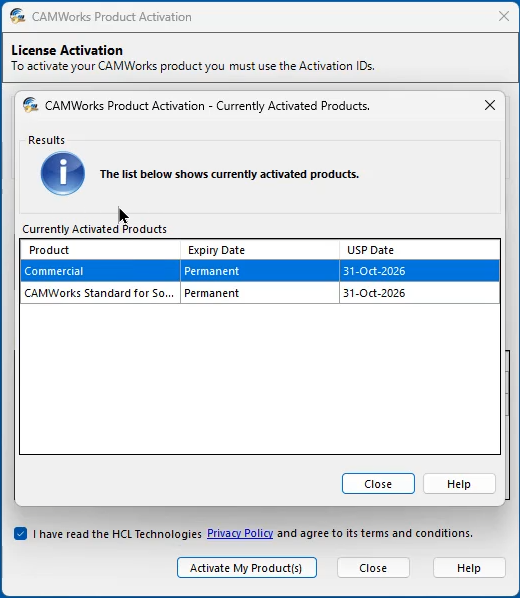This screenshot has width=520, height=598.
Task: Click the CAMWorks logo in main title bar
Action: 18,16
